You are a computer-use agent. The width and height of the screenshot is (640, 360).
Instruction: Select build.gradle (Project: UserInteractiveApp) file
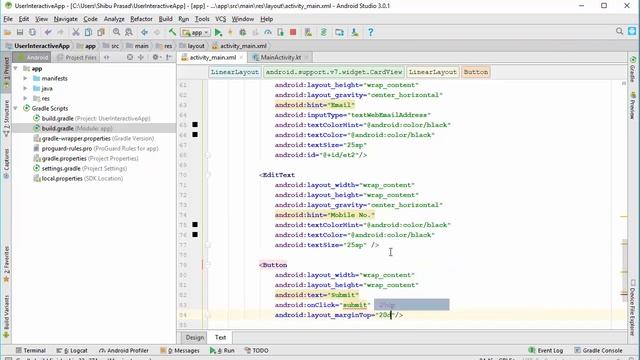tap(92, 118)
